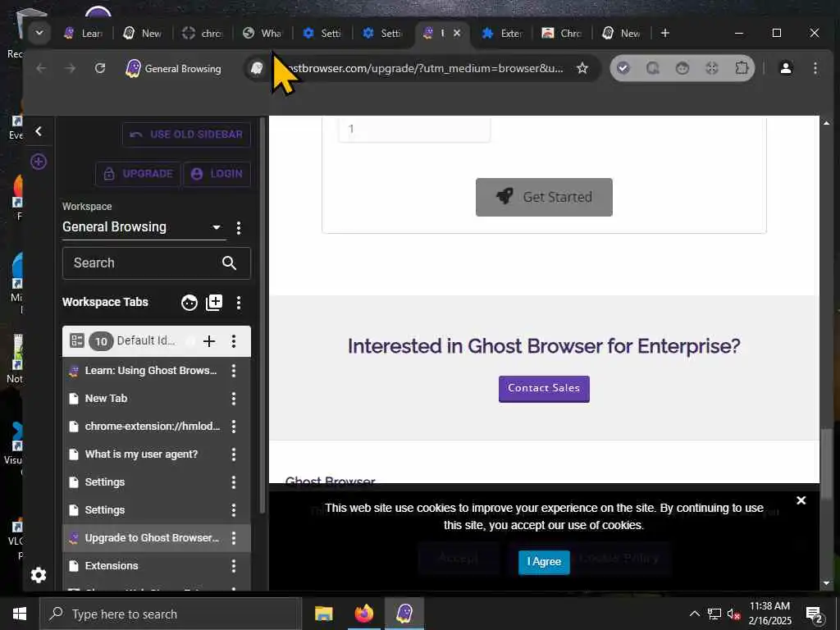Open Firefox from the taskbar

[x=363, y=614]
